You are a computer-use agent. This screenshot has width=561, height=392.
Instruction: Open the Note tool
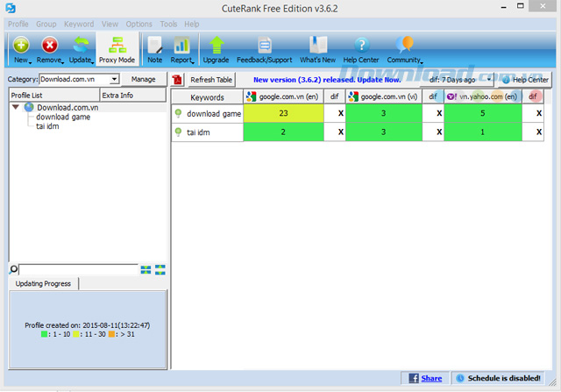click(x=154, y=46)
